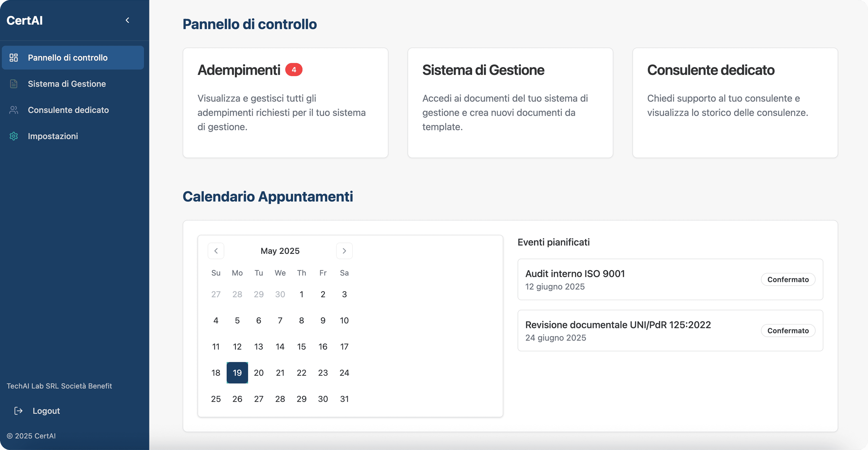This screenshot has height=450, width=868.
Task: Click the Logout arrow icon
Action: (18, 411)
